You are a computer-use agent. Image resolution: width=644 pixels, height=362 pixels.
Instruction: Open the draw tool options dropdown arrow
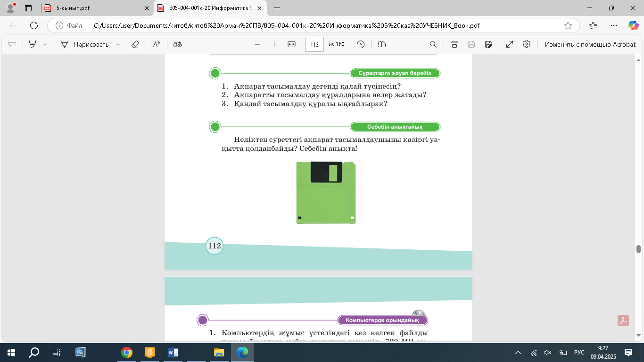click(118, 44)
